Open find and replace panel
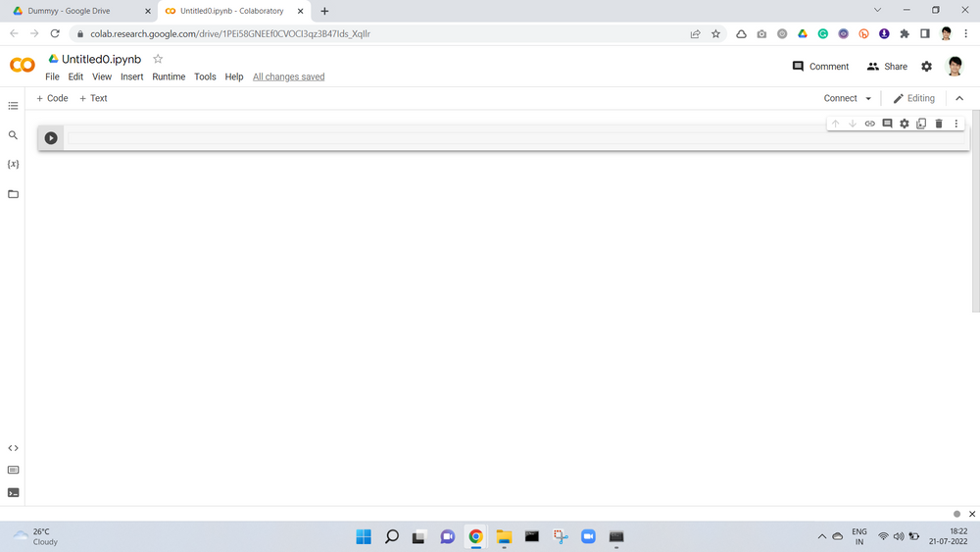This screenshot has width=980, height=552. (x=13, y=135)
